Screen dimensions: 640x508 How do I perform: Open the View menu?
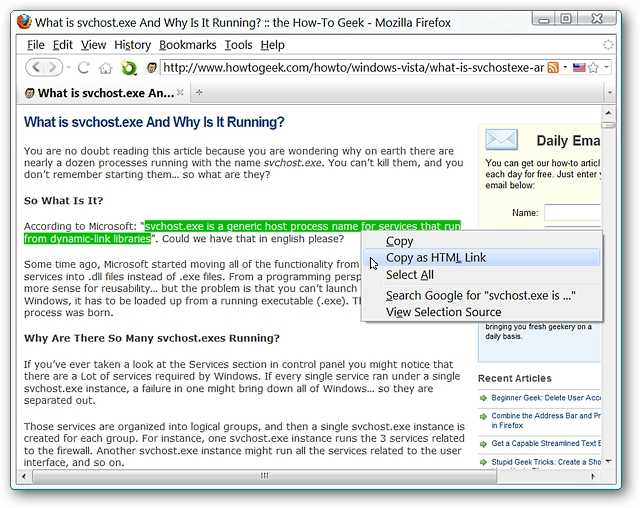click(93, 45)
